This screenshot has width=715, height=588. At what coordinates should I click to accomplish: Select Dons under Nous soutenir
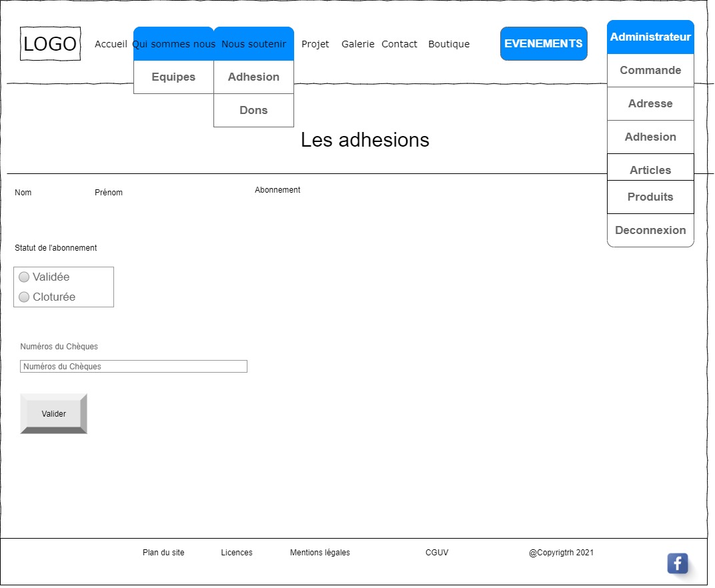(x=253, y=111)
